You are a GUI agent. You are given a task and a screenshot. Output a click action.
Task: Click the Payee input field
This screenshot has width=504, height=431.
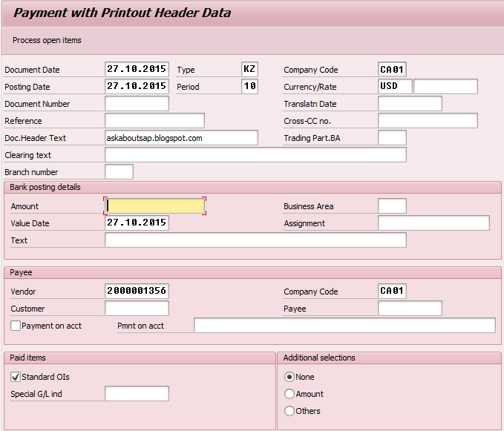[410, 308]
